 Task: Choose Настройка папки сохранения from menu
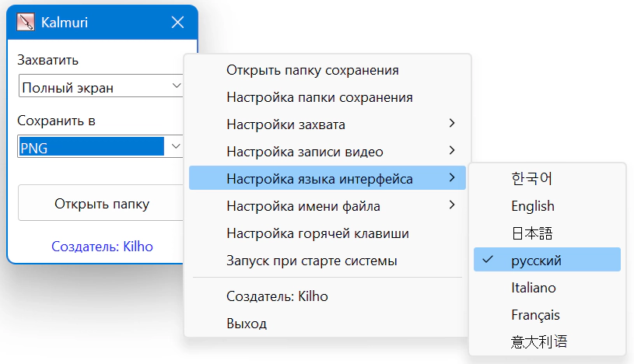tap(319, 97)
